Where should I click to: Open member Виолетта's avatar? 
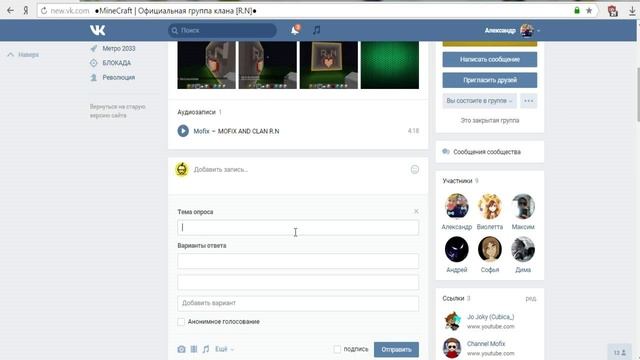(x=489, y=206)
